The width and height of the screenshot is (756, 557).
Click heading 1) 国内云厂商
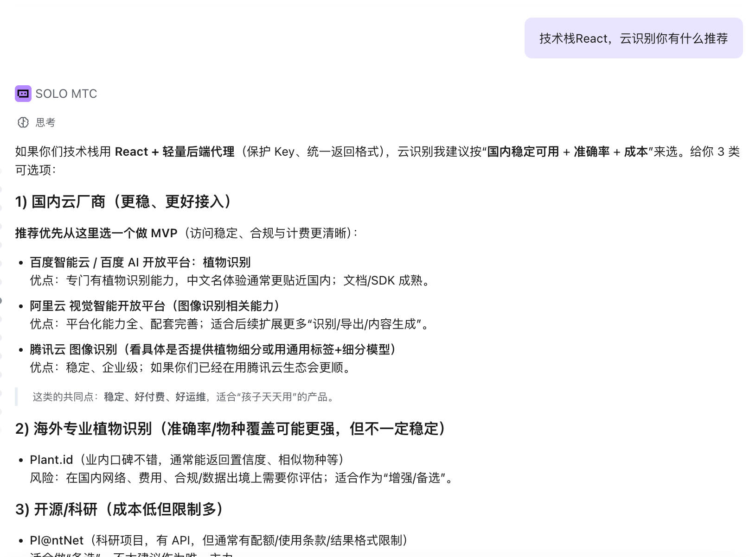click(x=123, y=202)
